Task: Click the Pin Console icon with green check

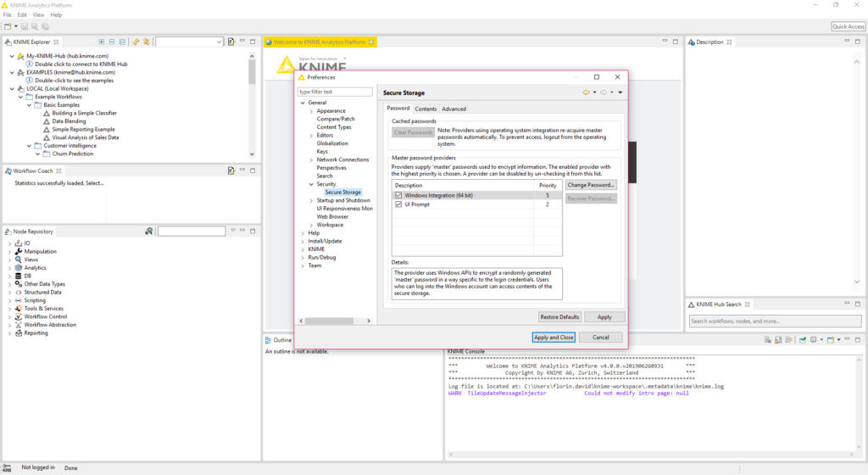Action: point(802,340)
